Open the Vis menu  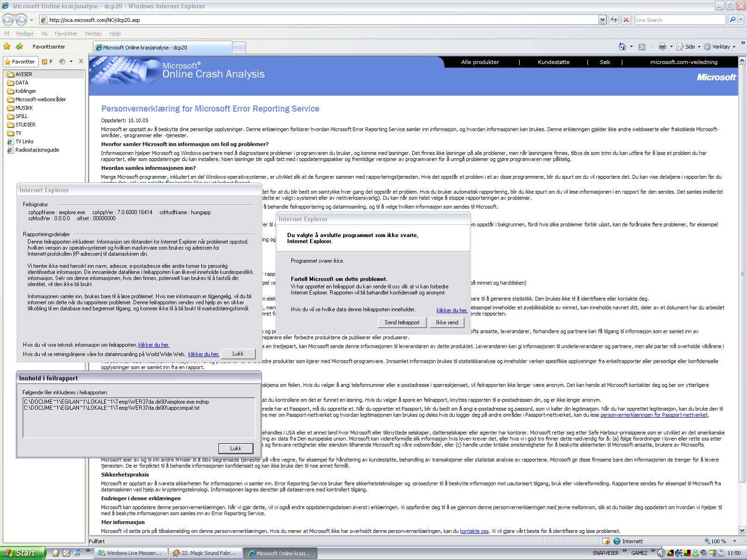point(44,34)
